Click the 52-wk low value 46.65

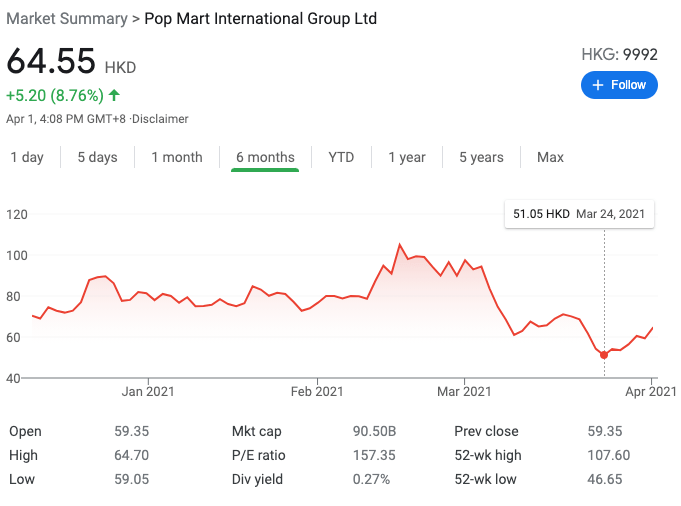click(605, 479)
